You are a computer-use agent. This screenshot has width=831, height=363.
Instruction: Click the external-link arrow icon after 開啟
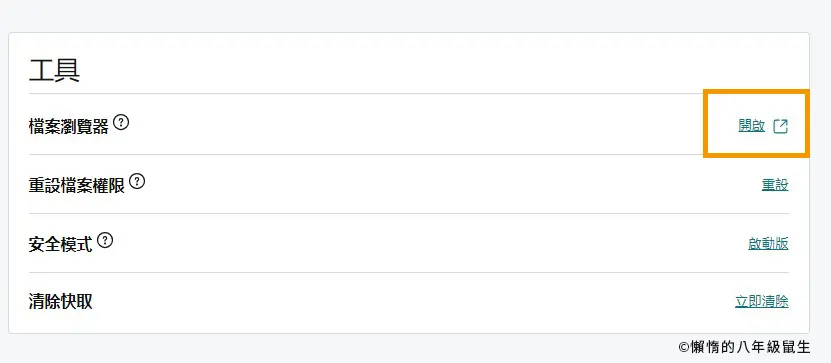[x=781, y=126]
